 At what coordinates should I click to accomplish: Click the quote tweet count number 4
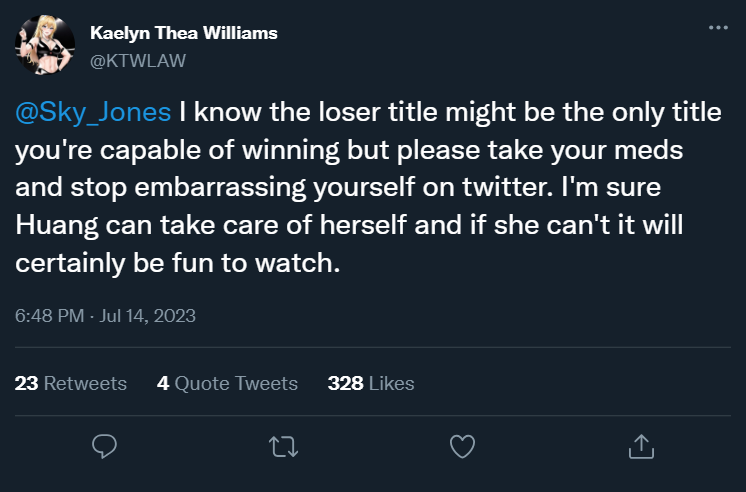pos(163,383)
